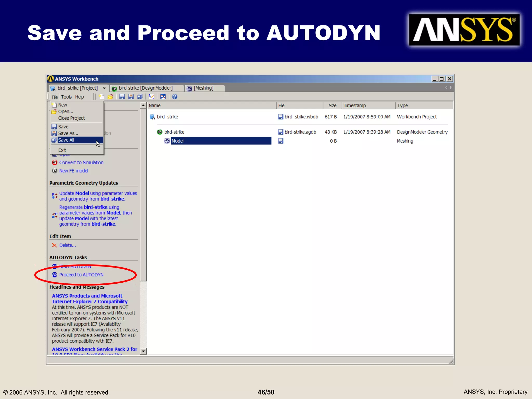This screenshot has height=399, width=532.
Task: Click the green DM icon beside bird-strike
Action: click(159, 132)
